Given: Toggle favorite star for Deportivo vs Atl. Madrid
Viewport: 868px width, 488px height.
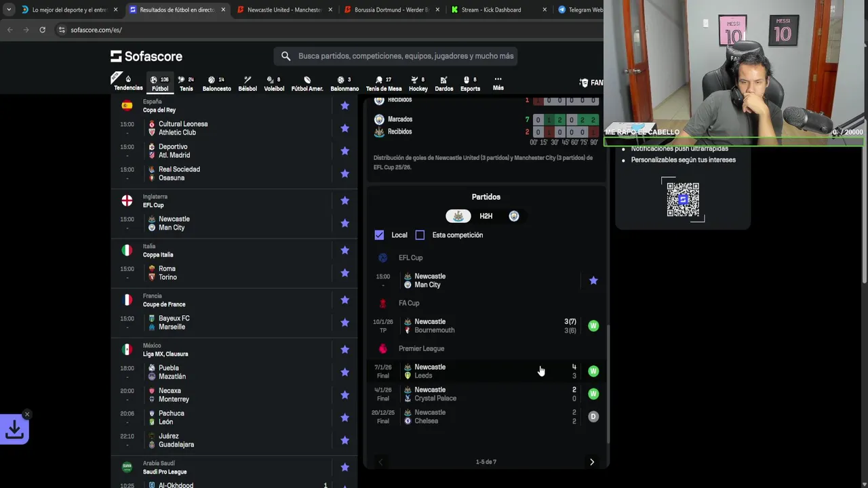Looking at the screenshot, I should pyautogui.click(x=344, y=150).
